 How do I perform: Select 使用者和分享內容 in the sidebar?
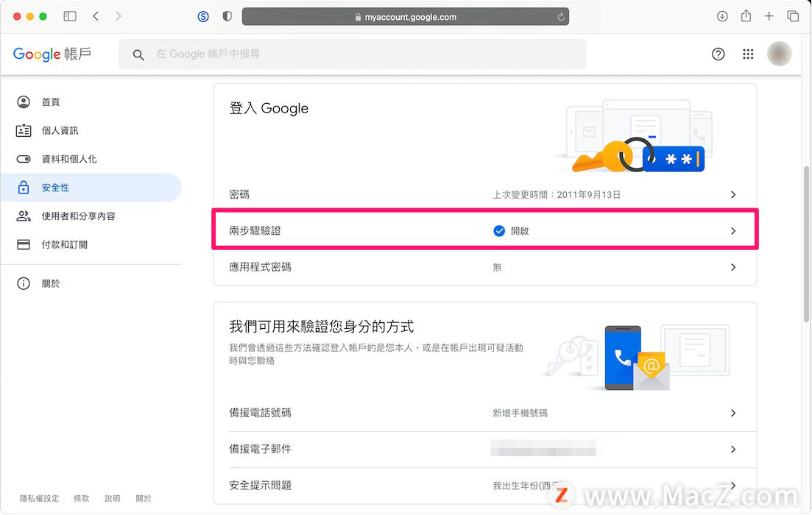click(x=91, y=216)
